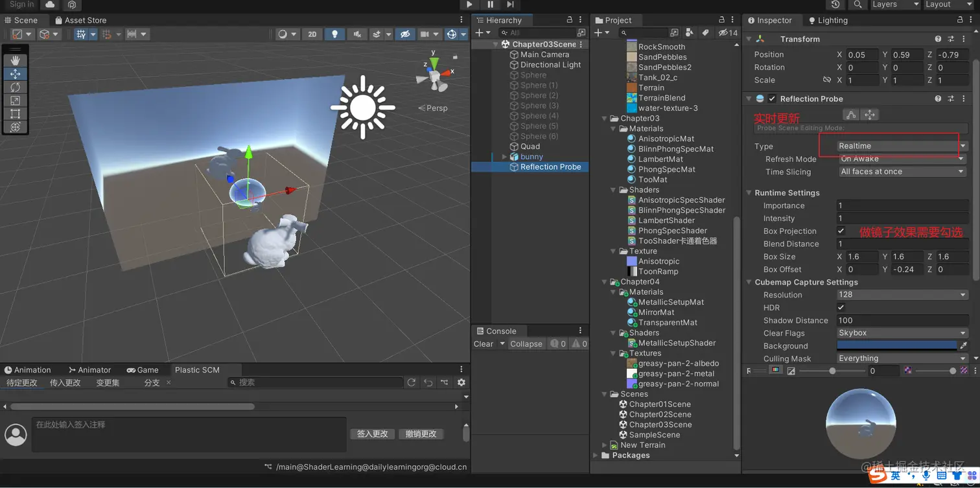Open the global Search magnifier

857,5
